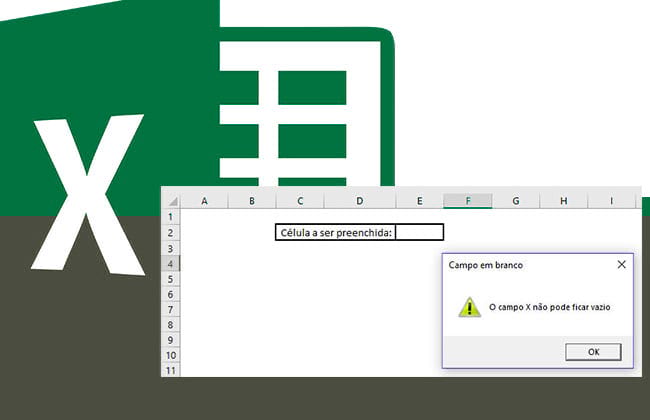The width and height of the screenshot is (650, 420).
Task: Select column A header
Action: tap(204, 201)
